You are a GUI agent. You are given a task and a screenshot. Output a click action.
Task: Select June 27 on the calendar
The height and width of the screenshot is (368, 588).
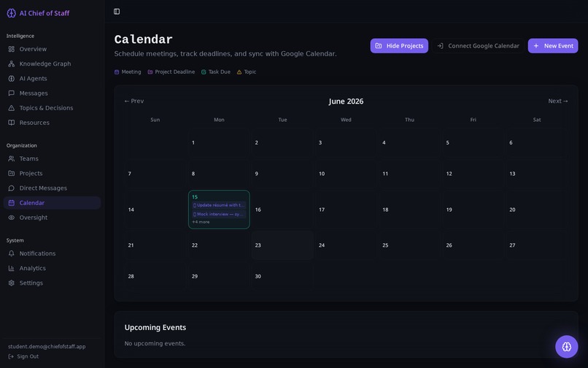click(537, 245)
